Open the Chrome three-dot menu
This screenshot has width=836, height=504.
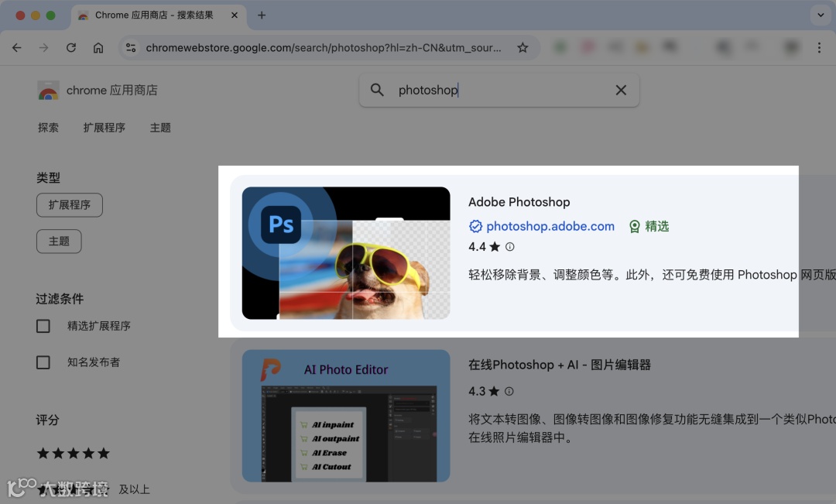coord(819,47)
